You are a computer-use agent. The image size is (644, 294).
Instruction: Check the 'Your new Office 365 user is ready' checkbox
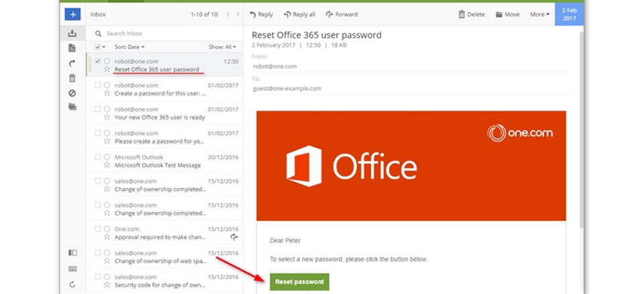tap(98, 109)
